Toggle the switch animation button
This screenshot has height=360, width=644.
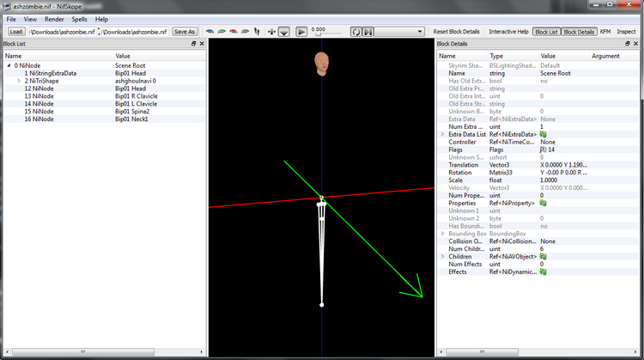[x=368, y=32]
